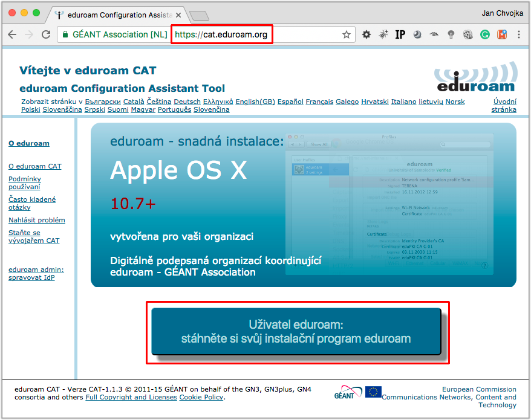This screenshot has width=531, height=420.
Task: Switch language to Norsk
Action: pyautogui.click(x=455, y=102)
